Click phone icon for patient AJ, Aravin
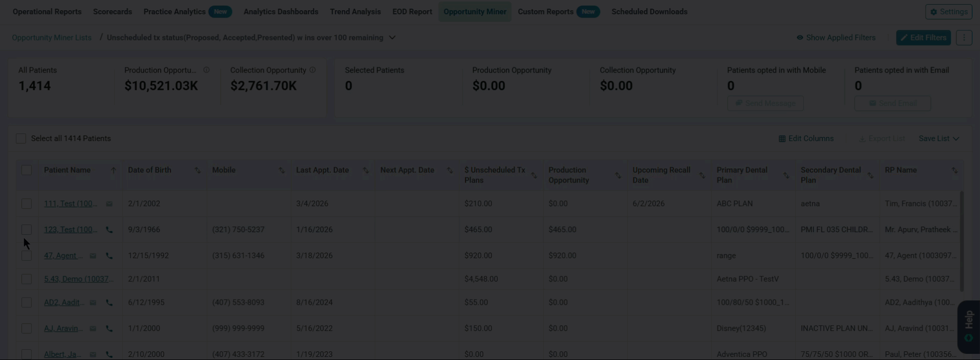Viewport: 980px width, 360px height. (x=109, y=329)
